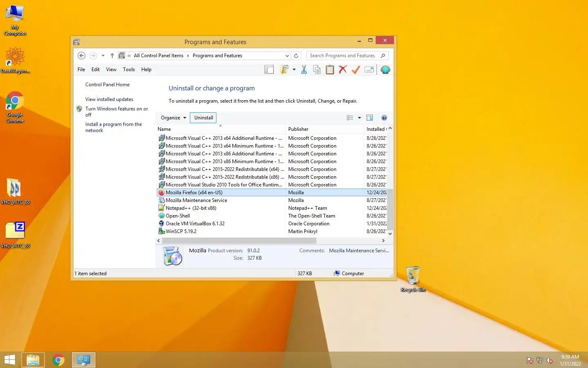Select WinSCP 5.19.2 entry
The image size is (588, 368).
(272, 231)
